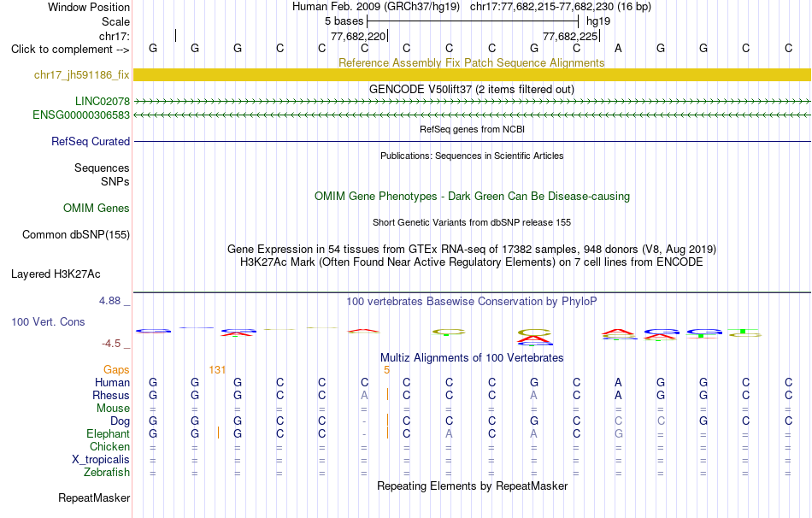Open Publications: Sequences in Scientific Articles title
Screen dimensions: 812x518
coord(472,156)
